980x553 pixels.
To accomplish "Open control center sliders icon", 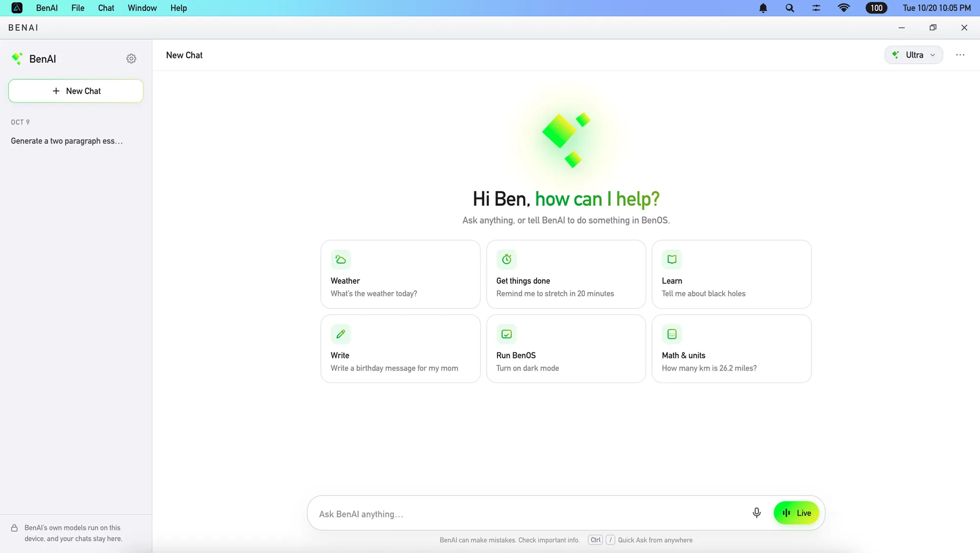I will (x=816, y=8).
